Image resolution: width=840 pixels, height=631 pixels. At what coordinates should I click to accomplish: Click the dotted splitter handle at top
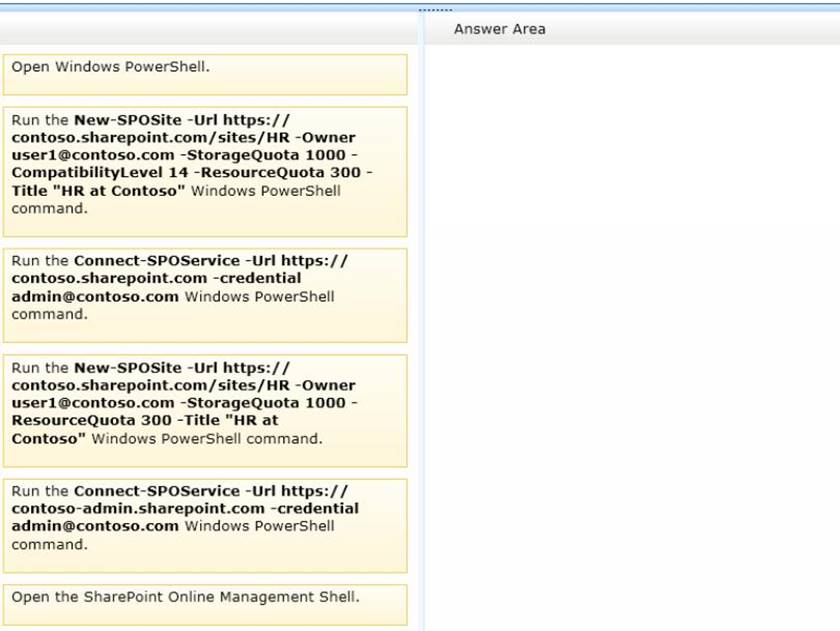(435, 10)
